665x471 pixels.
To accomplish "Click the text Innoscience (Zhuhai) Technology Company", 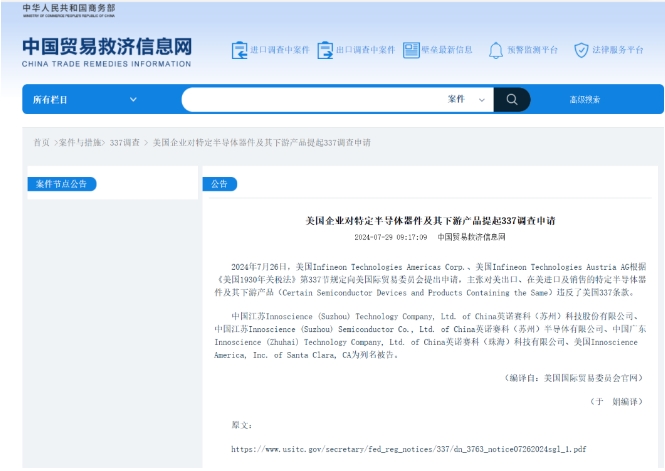I will coord(299,342).
